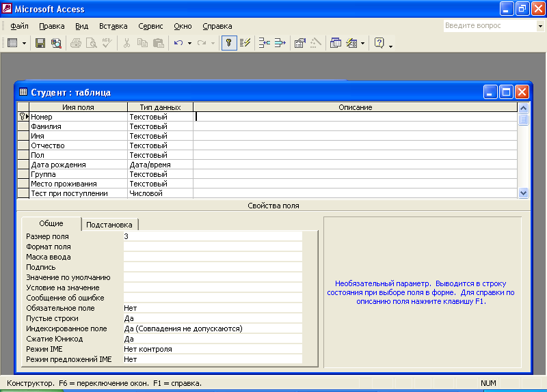Click the Студент table window icon
The image size is (547, 392).
pos(23,92)
